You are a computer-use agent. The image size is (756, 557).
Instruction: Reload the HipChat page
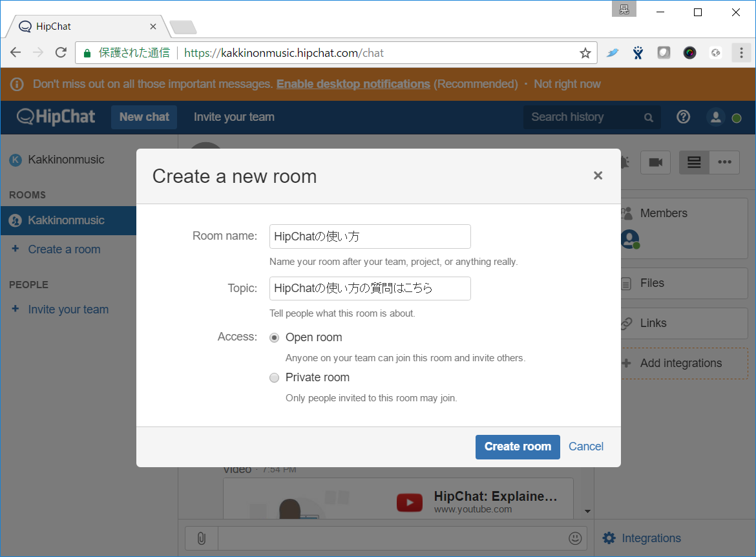61,52
